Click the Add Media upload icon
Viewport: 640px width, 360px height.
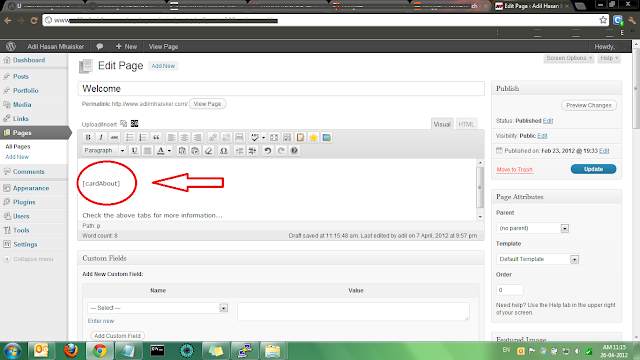[124, 123]
